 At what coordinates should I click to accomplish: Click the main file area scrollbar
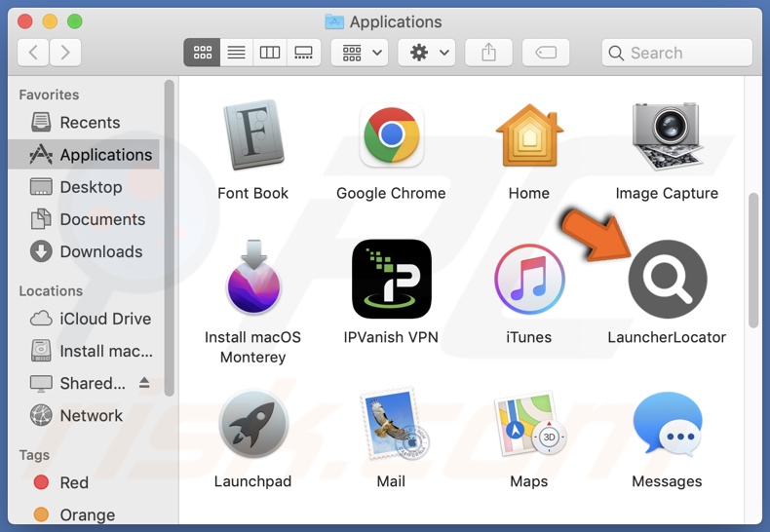click(753, 260)
